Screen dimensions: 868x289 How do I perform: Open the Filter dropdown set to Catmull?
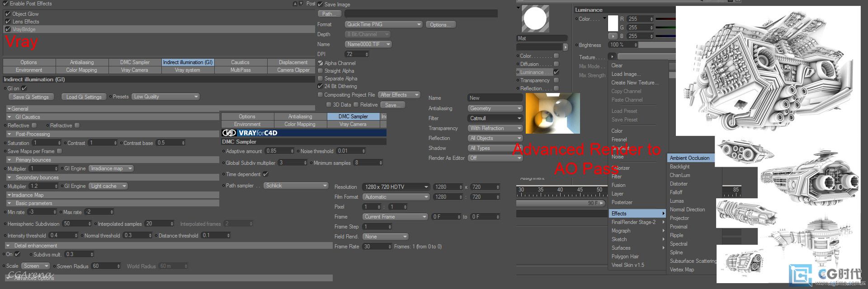point(495,118)
